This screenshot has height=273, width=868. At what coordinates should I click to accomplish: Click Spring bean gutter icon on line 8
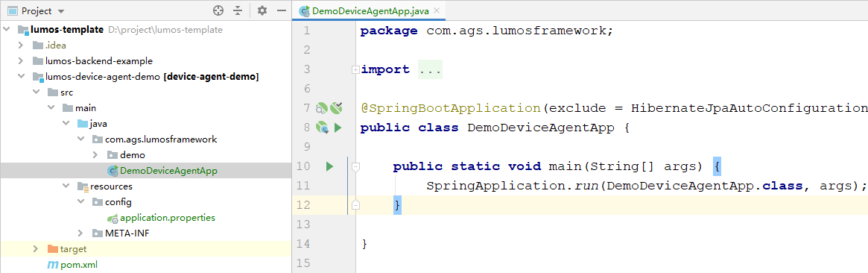point(323,128)
